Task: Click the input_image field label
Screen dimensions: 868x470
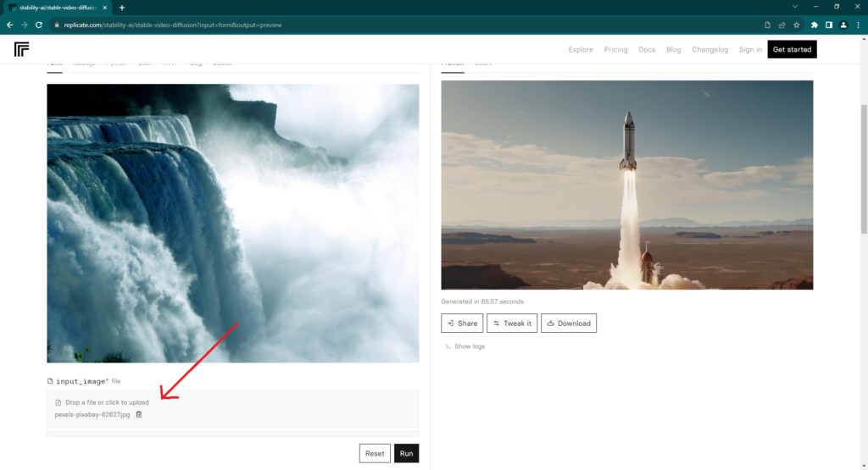Action: (x=82, y=381)
